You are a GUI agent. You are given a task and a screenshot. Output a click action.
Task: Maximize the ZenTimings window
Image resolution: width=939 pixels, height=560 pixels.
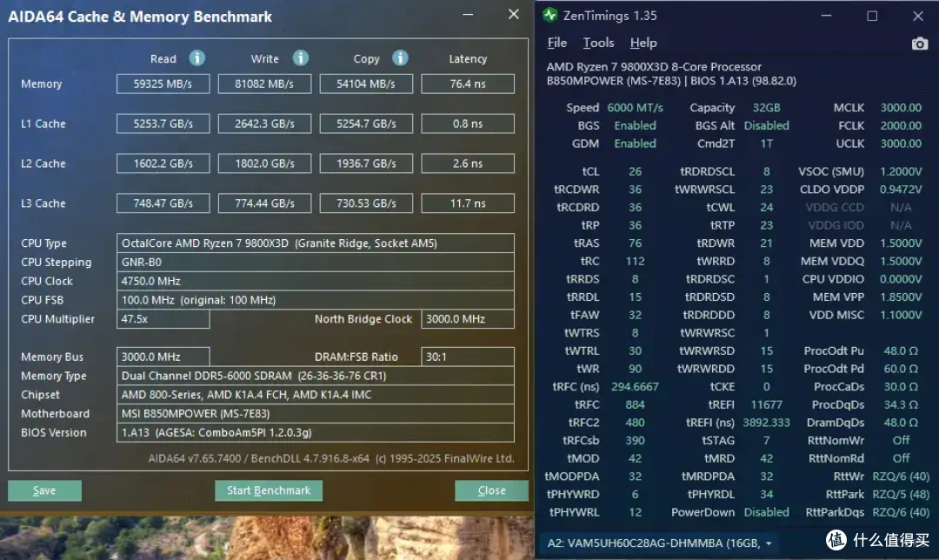tap(872, 17)
